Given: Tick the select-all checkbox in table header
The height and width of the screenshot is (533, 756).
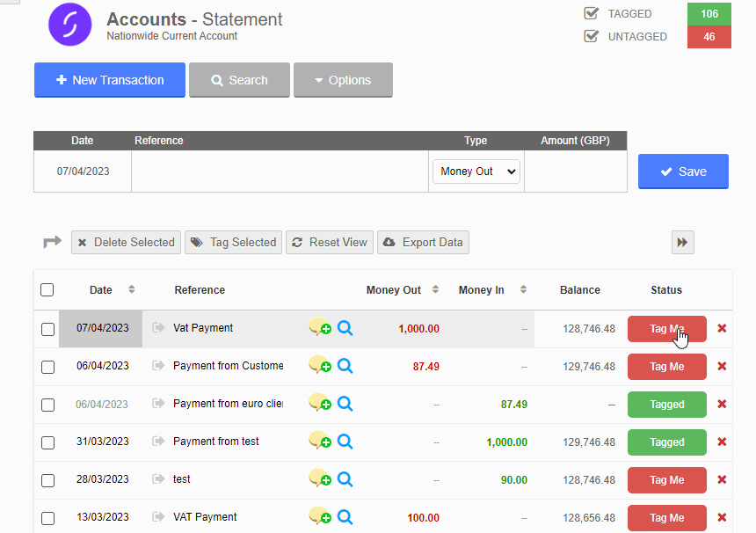Looking at the screenshot, I should (47, 290).
